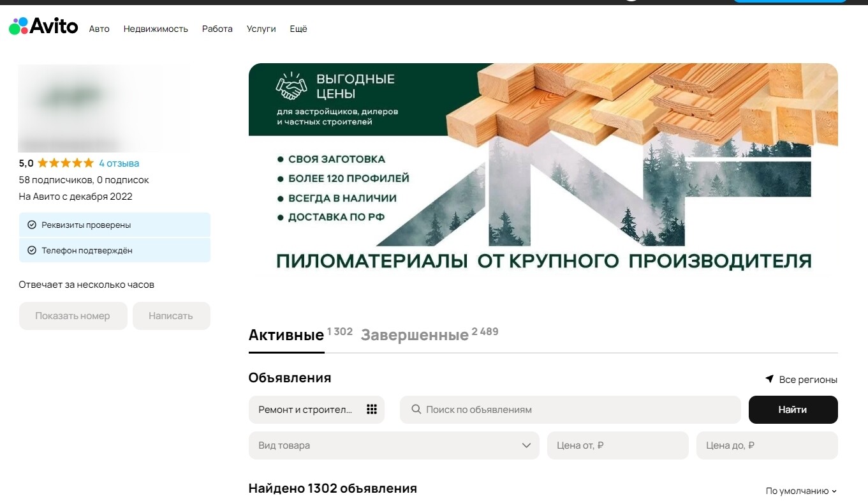Open the Недвижимость menu
Screen dimensions: 868x501
156,29
